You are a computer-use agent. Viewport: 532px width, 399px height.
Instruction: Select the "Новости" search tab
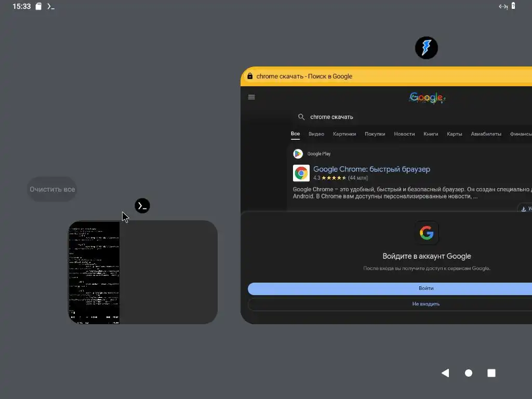coord(404,134)
